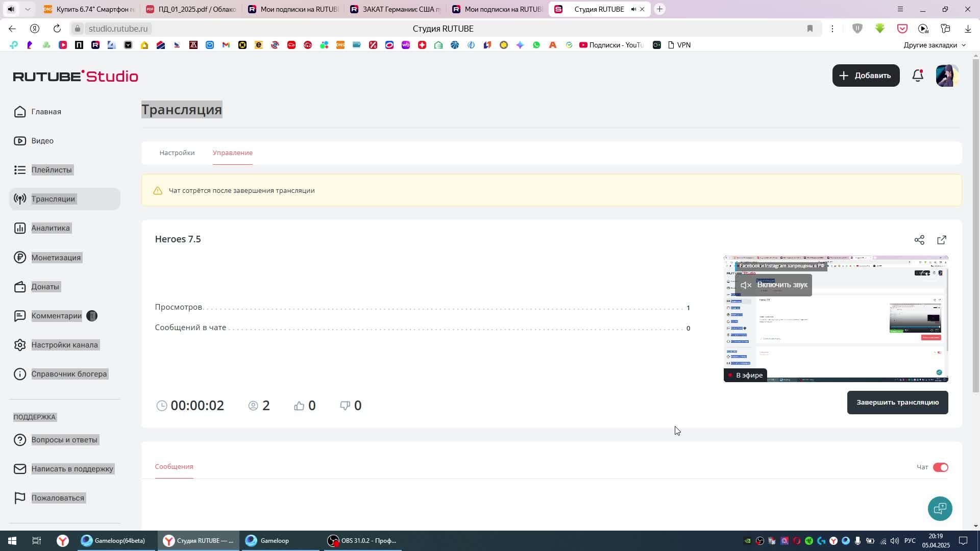Open notifications bell icon
Viewport: 980px width, 551px height.
pos(918,76)
